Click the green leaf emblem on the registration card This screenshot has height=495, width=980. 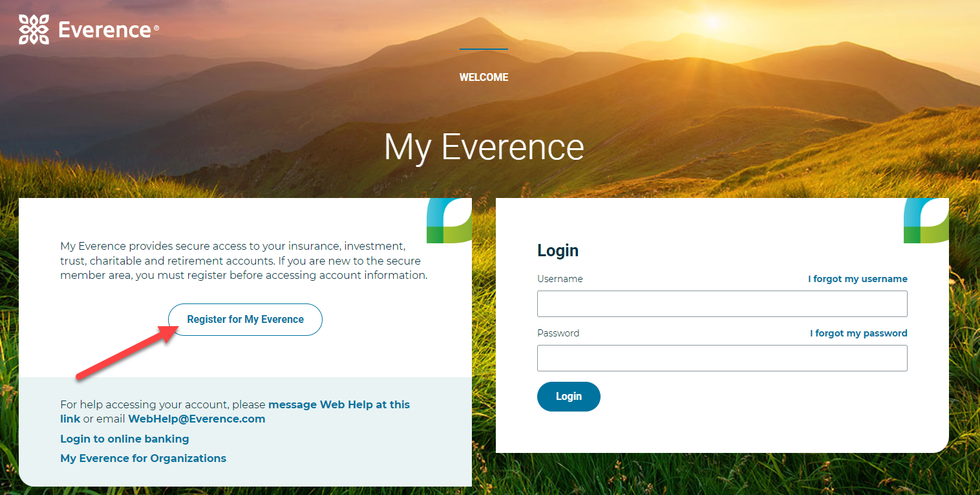click(449, 221)
